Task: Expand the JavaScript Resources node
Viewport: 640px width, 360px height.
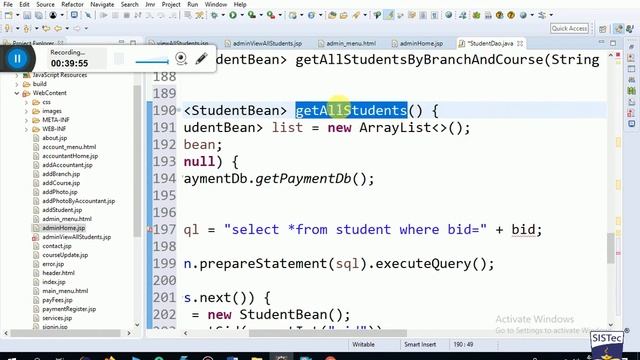Action: [17, 75]
